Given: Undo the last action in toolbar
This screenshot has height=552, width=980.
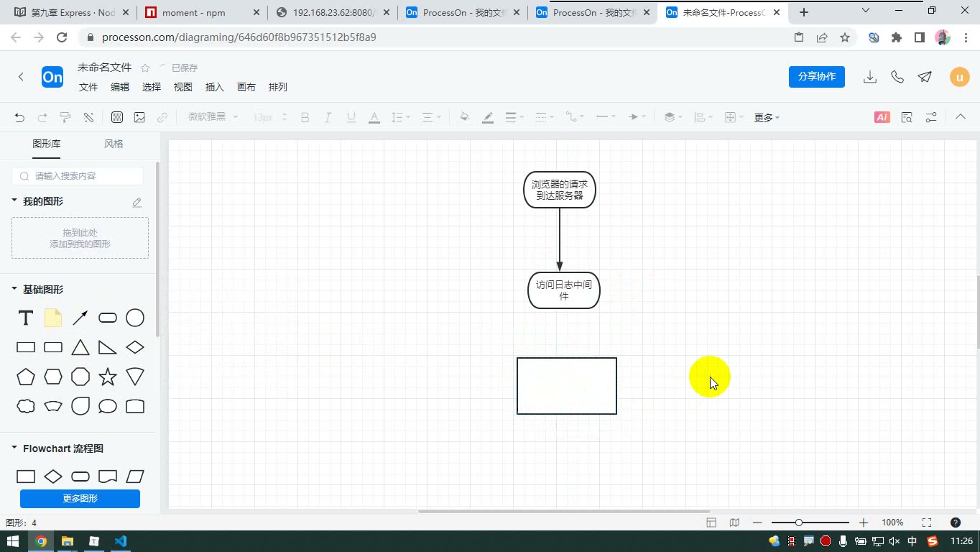Looking at the screenshot, I should coord(19,117).
